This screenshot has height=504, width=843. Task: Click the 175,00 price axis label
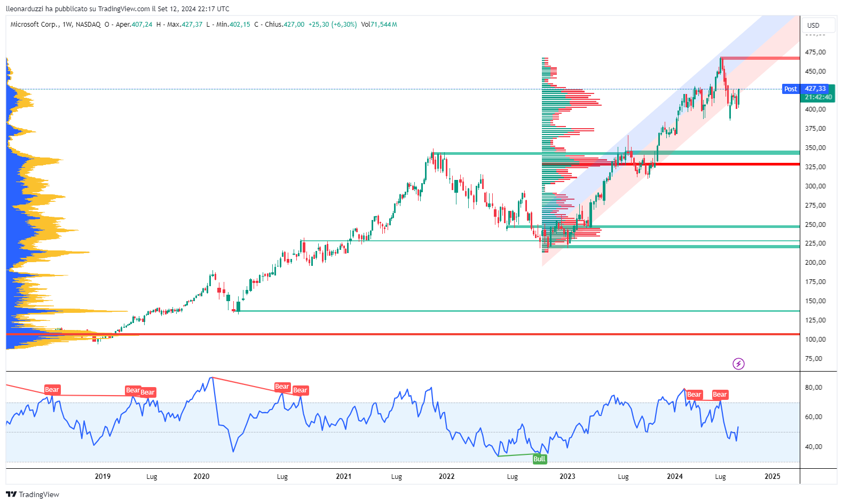[815, 281]
